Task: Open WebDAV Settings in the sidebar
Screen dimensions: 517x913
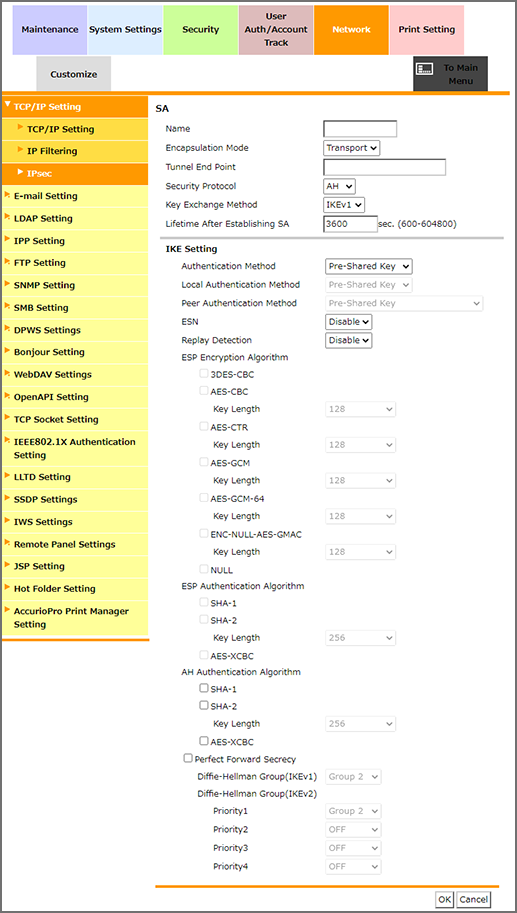Action: point(75,374)
